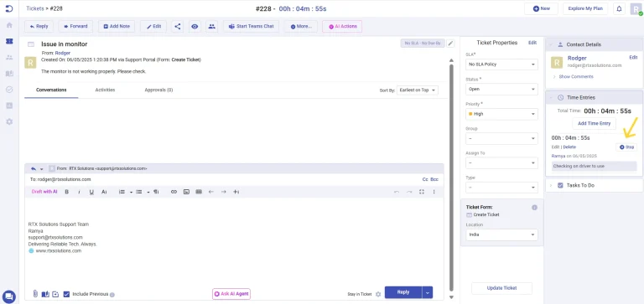This screenshot has width=644, height=304.
Task: Toggle the Include Previous checkbox
Action: pos(66,294)
